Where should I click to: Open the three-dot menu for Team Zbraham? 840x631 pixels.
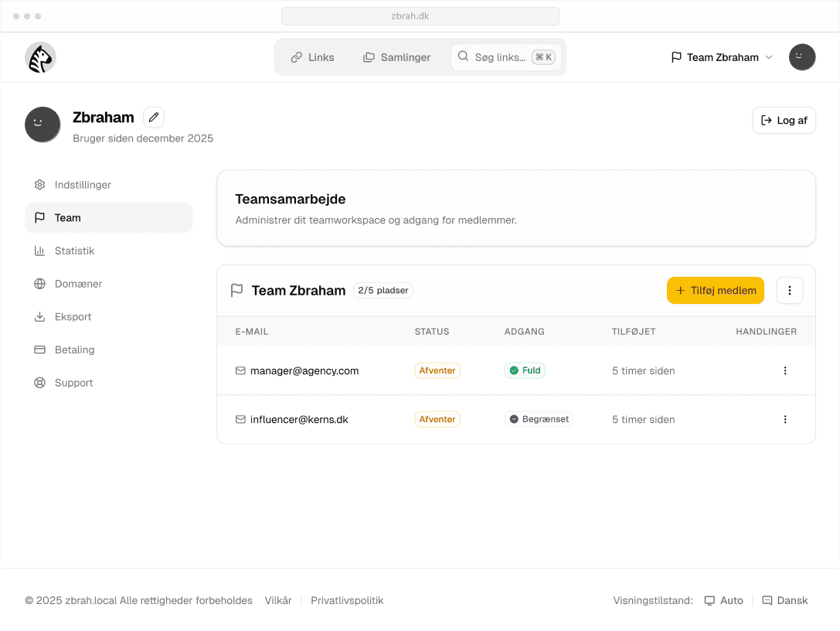coord(789,291)
